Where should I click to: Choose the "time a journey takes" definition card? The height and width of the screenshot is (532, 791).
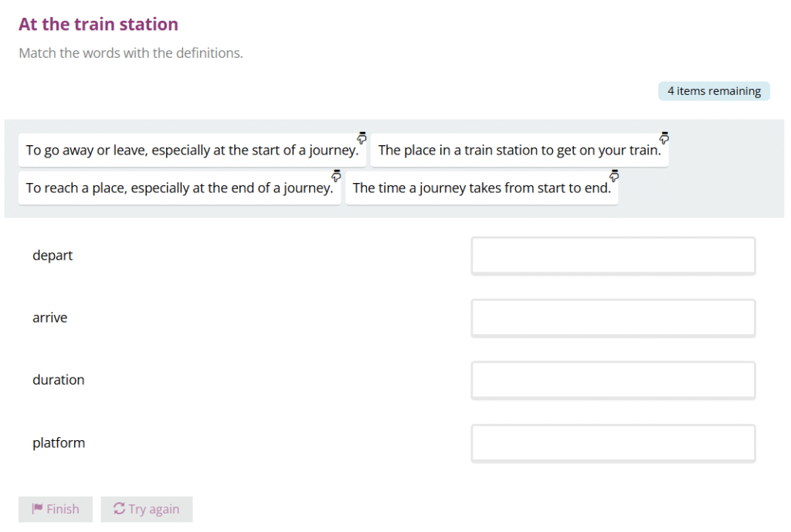(481, 188)
